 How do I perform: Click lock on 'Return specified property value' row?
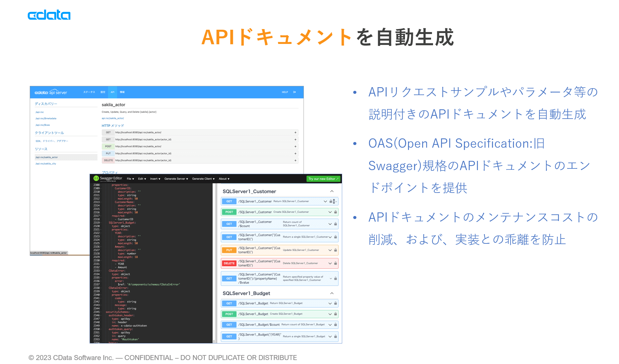335,278
